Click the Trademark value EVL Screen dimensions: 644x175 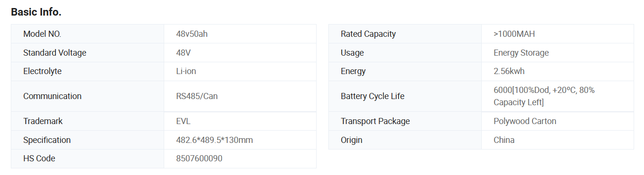(183, 121)
